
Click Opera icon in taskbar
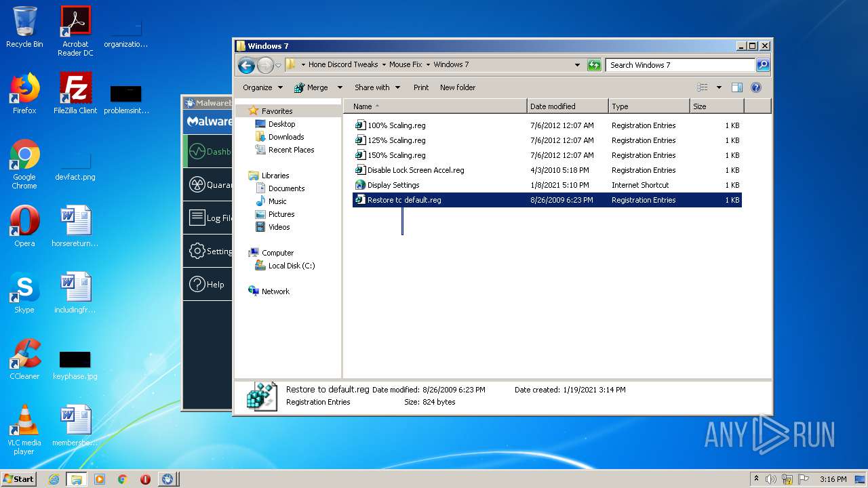[145, 479]
